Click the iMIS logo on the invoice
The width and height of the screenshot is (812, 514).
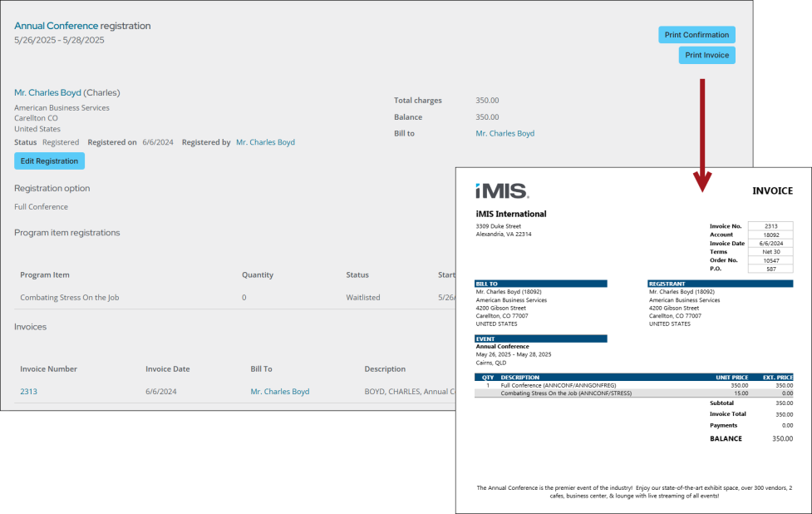[x=502, y=190]
